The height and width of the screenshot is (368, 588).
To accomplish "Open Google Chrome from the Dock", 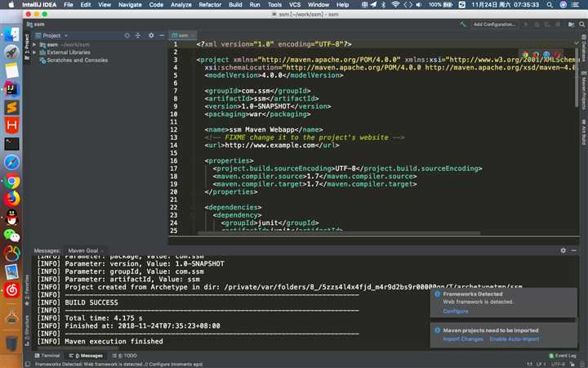I will (11, 181).
